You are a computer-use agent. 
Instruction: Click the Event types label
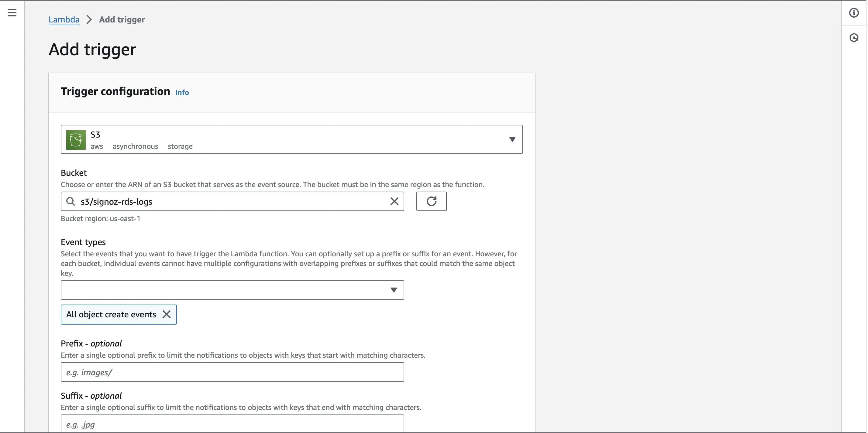click(83, 242)
